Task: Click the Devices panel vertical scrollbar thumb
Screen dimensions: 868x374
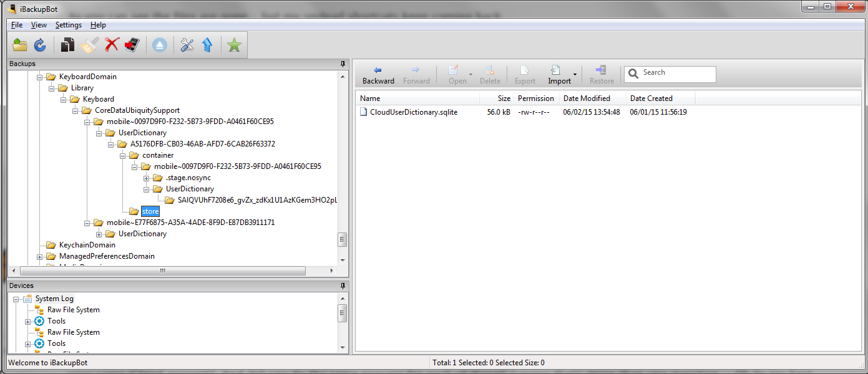Action: click(342, 313)
